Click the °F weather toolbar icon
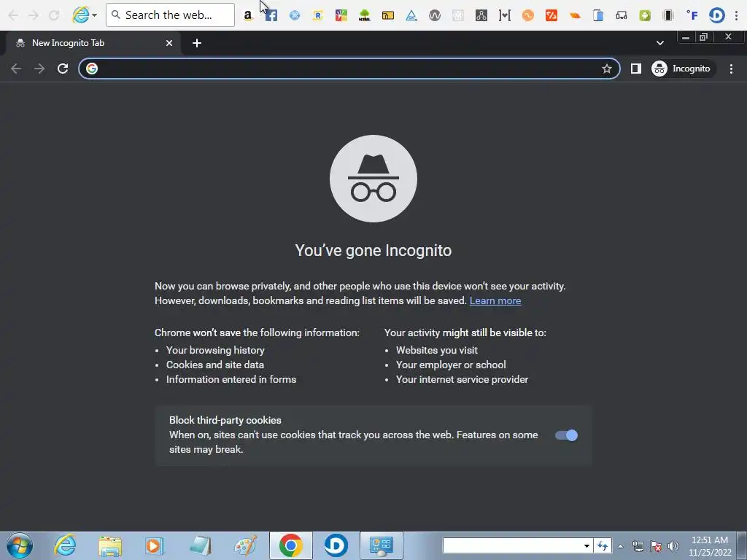 click(x=692, y=15)
